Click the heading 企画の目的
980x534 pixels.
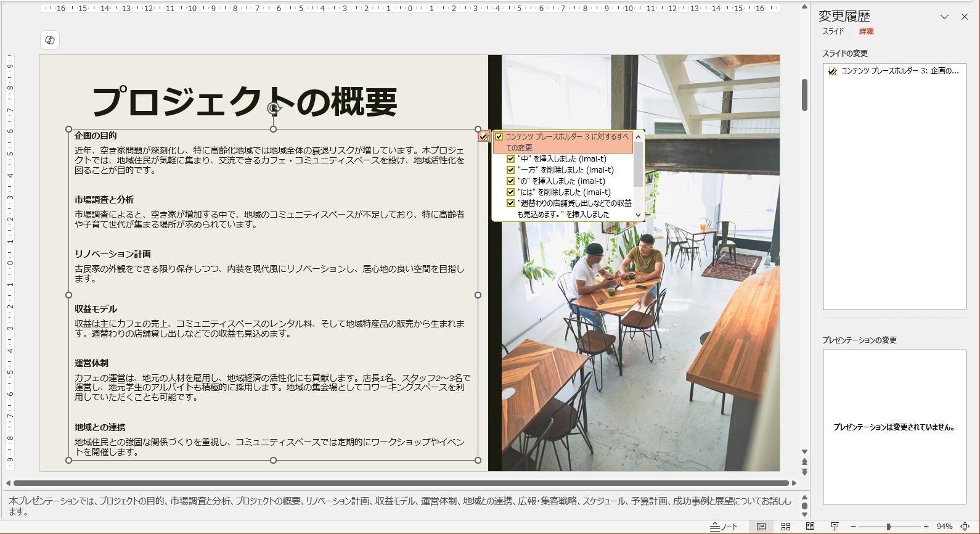click(96, 136)
